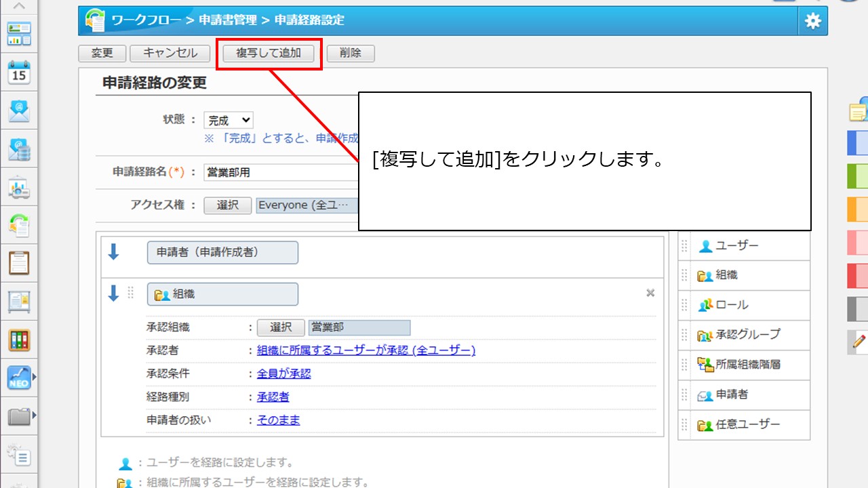Select the 申請者（申請作成者）route step
Image resolution: width=868 pixels, height=488 pixels.
pyautogui.click(x=222, y=252)
